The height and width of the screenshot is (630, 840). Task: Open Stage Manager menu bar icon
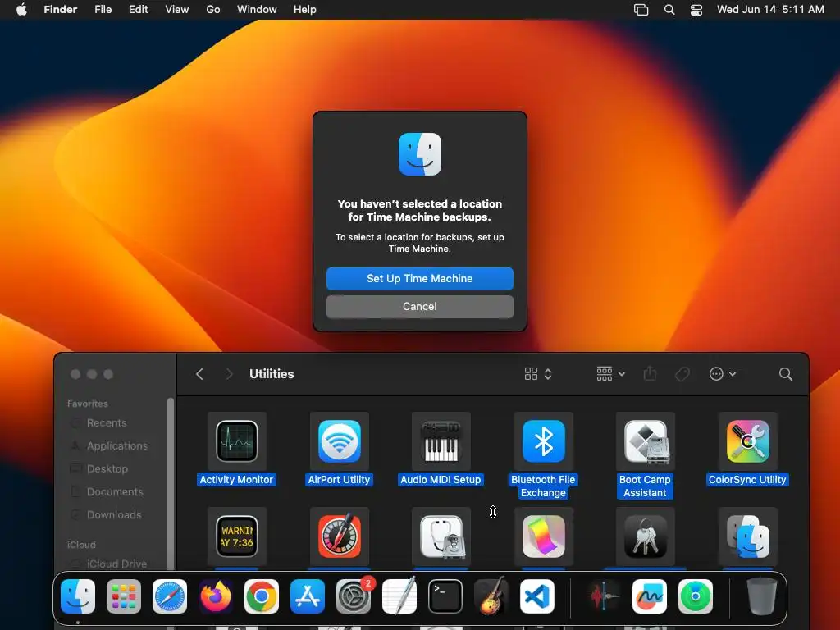click(641, 10)
